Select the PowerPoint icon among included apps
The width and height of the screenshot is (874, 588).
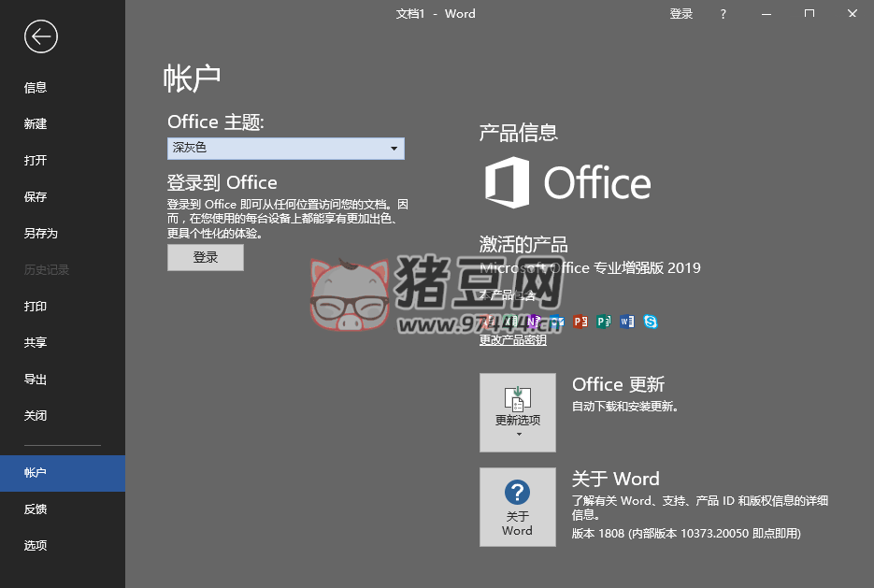point(580,321)
